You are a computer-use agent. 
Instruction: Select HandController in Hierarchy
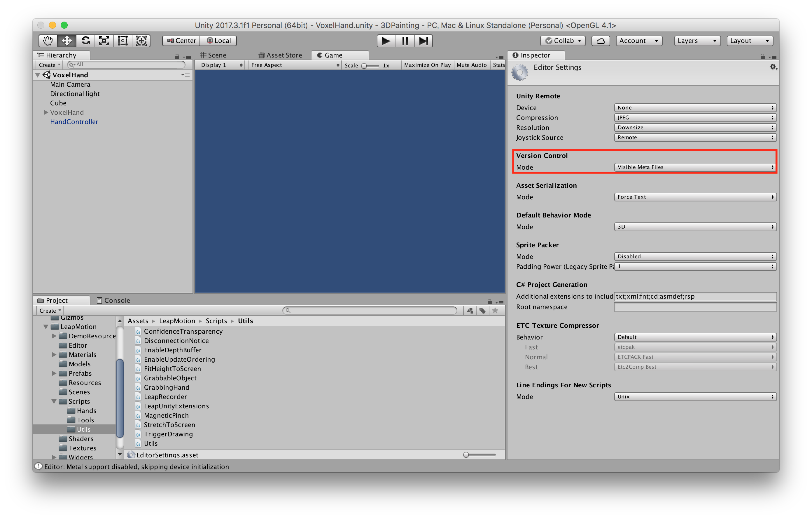click(x=74, y=122)
